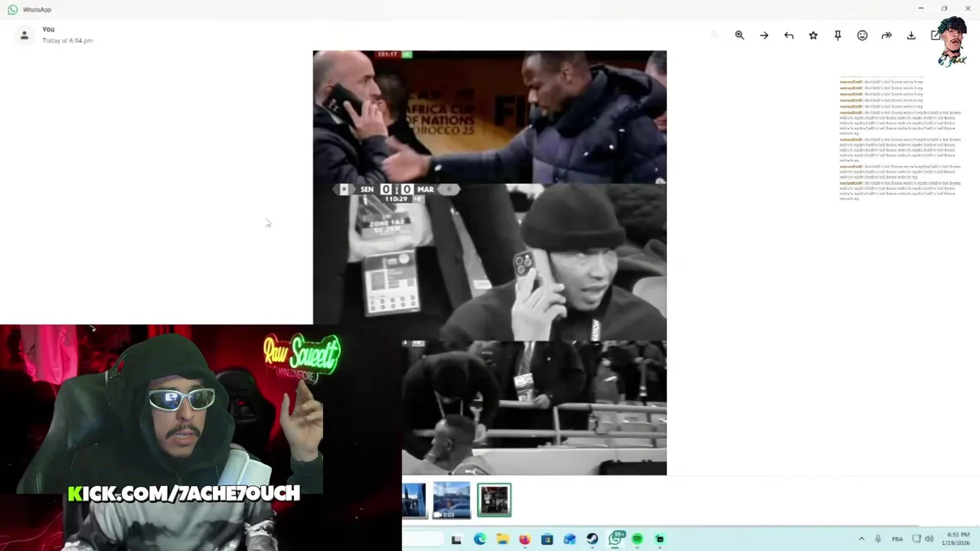
Task: Open WhatsApp from the taskbar
Action: [615, 539]
